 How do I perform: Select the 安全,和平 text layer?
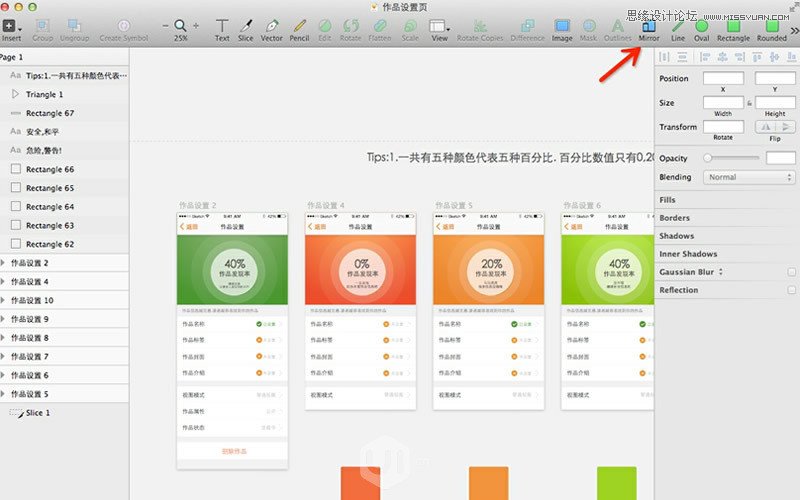coord(64,132)
